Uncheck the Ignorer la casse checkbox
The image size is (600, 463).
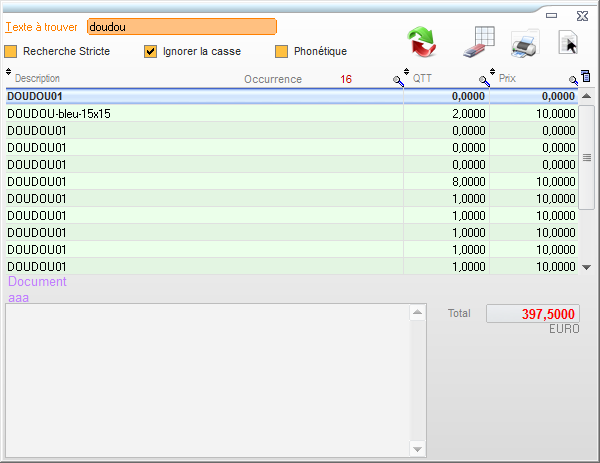pyautogui.click(x=151, y=51)
